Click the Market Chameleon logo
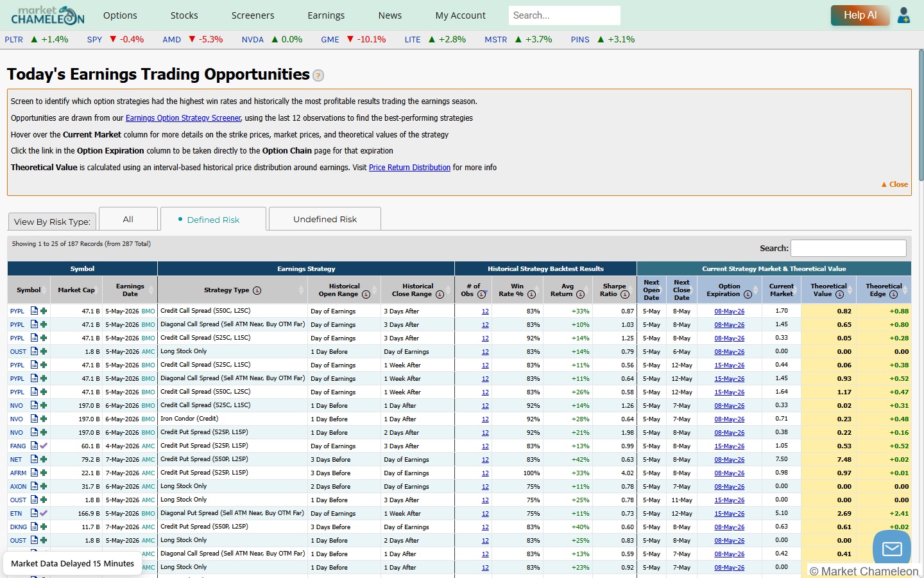The height and width of the screenshot is (578, 924). pyautogui.click(x=47, y=15)
